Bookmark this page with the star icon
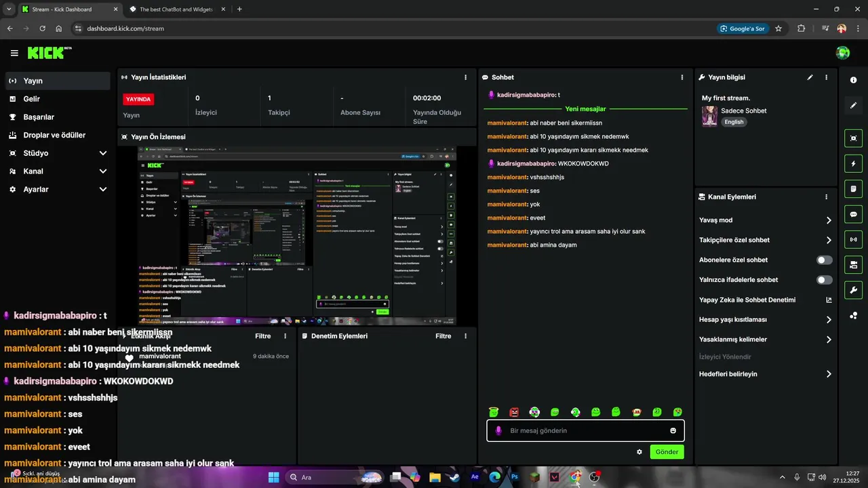The image size is (868, 488). (x=778, y=28)
